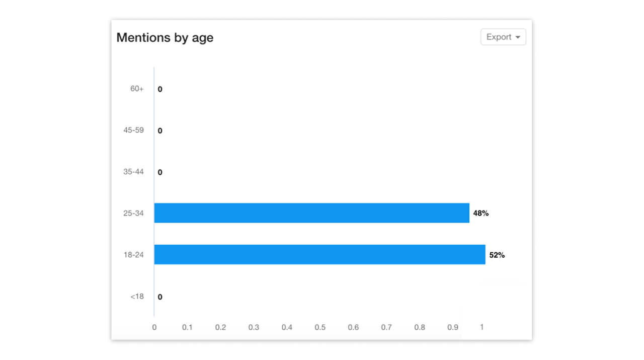Click the 0.7 x-axis tick label

[386, 327]
